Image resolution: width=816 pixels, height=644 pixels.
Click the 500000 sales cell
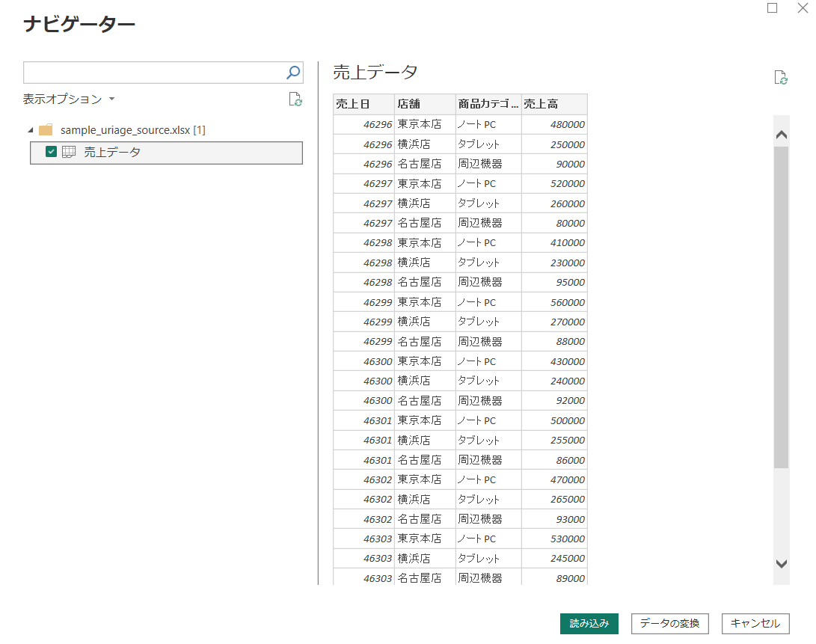[x=554, y=420]
